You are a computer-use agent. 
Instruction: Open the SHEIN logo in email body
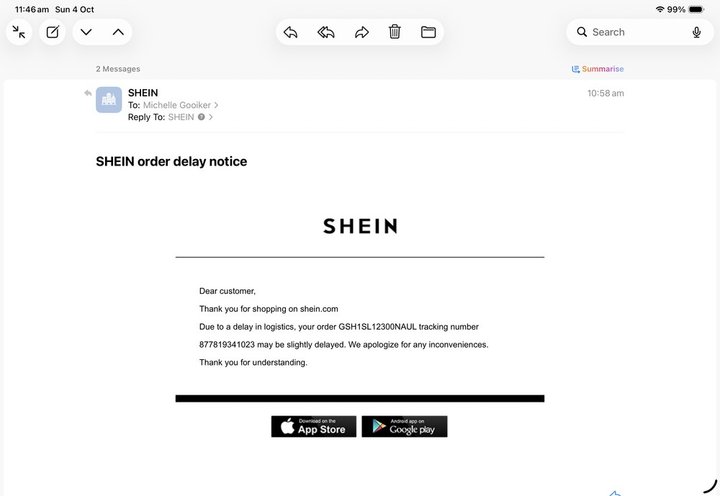pos(360,226)
